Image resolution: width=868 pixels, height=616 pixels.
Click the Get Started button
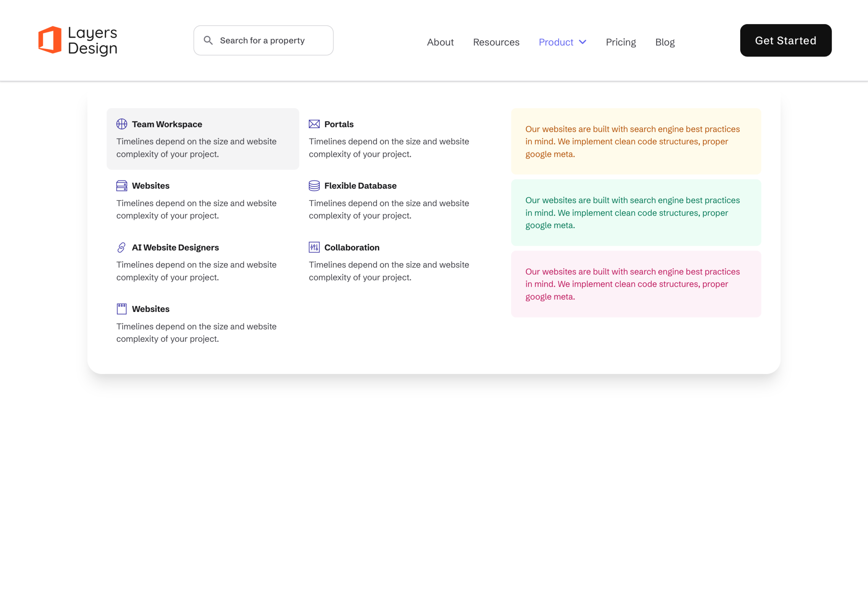point(786,40)
